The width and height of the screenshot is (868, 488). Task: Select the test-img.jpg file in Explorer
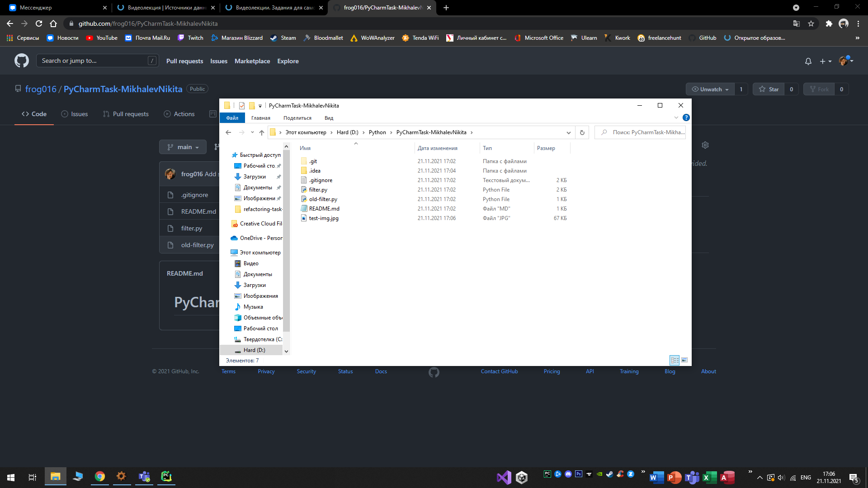320,218
